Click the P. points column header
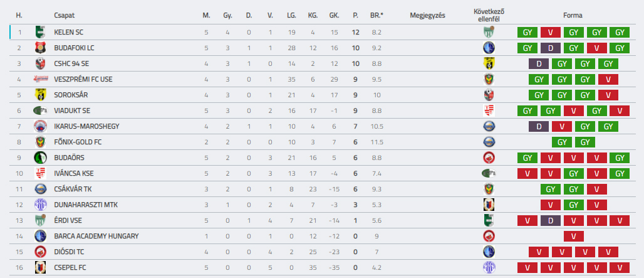 pyautogui.click(x=355, y=16)
